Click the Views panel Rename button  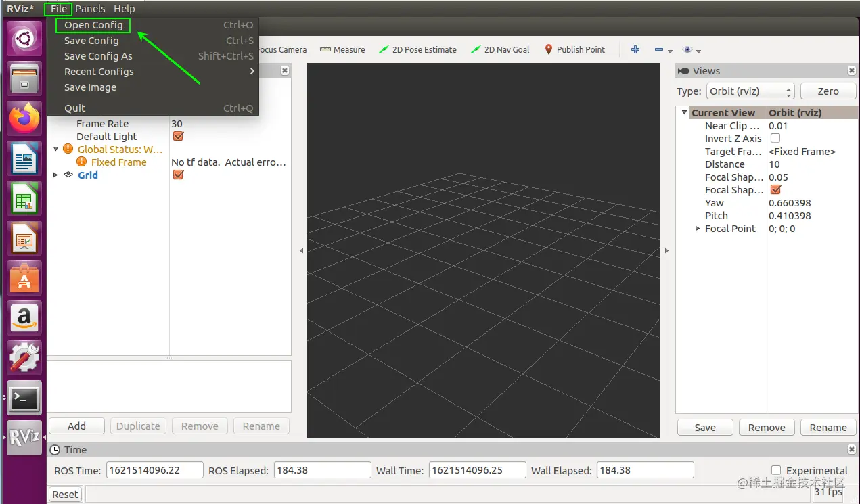pos(828,428)
